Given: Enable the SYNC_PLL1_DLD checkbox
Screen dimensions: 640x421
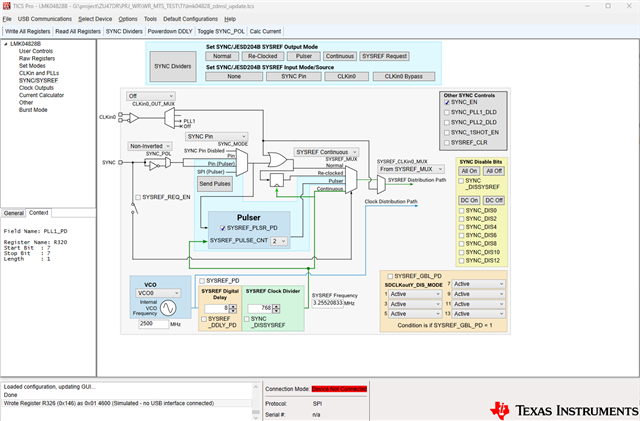Looking at the screenshot, I should tap(447, 112).
